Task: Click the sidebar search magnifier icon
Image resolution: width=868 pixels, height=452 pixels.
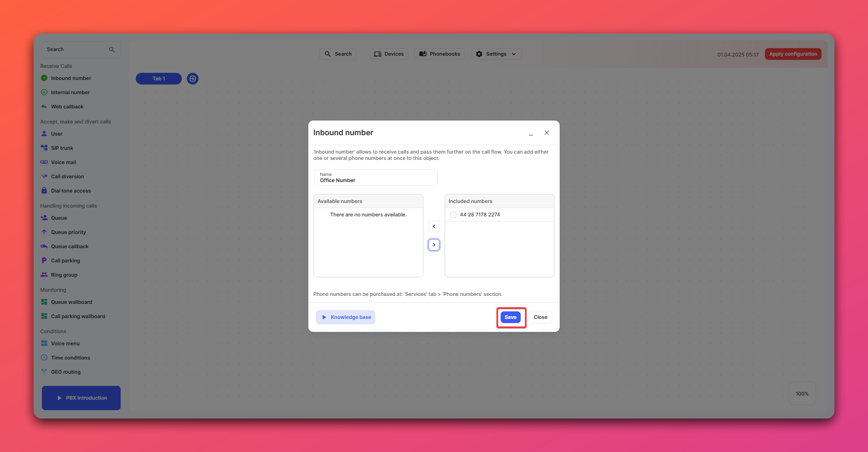Action: click(x=111, y=49)
